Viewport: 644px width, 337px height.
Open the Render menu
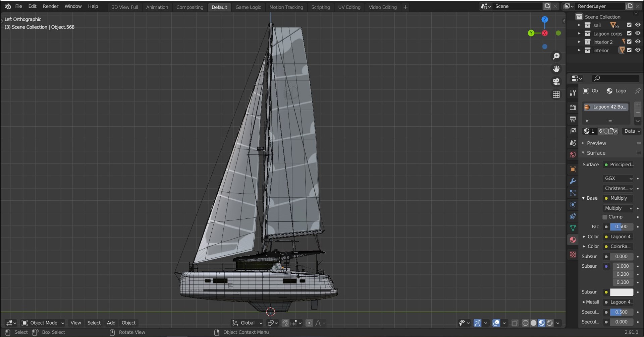point(51,6)
